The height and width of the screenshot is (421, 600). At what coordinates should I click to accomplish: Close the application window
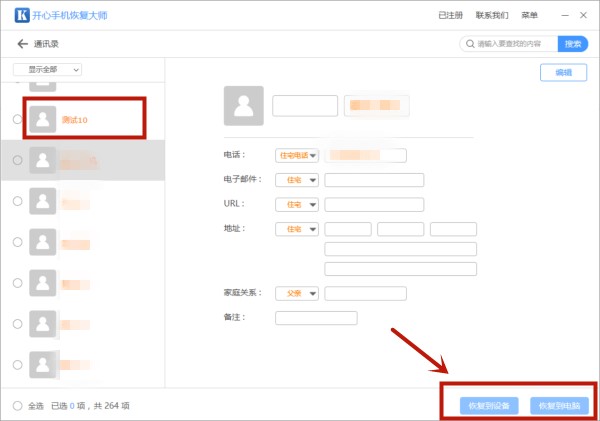pyautogui.click(x=583, y=15)
